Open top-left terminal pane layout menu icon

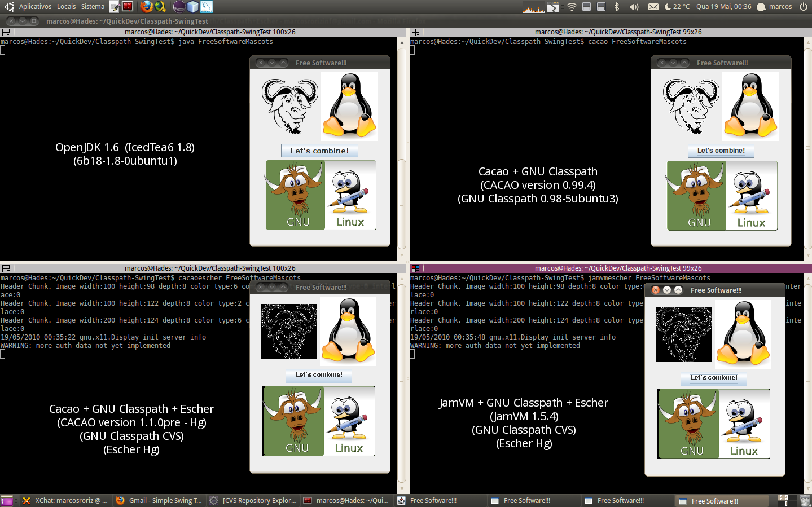coord(6,32)
